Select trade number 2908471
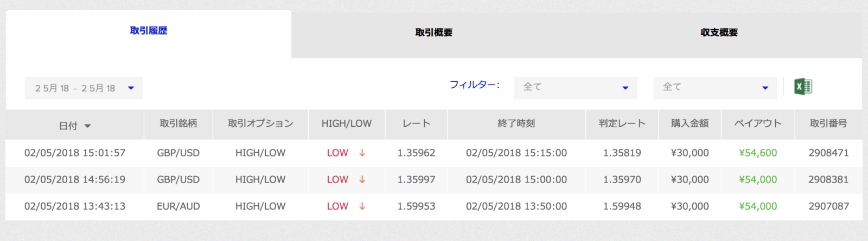Screen dimensions: 868x241 click(x=828, y=153)
